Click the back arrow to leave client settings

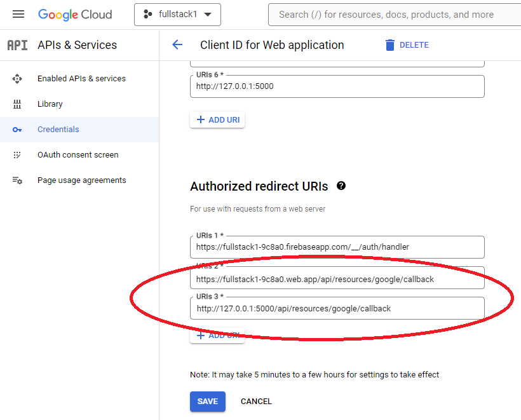pos(177,44)
